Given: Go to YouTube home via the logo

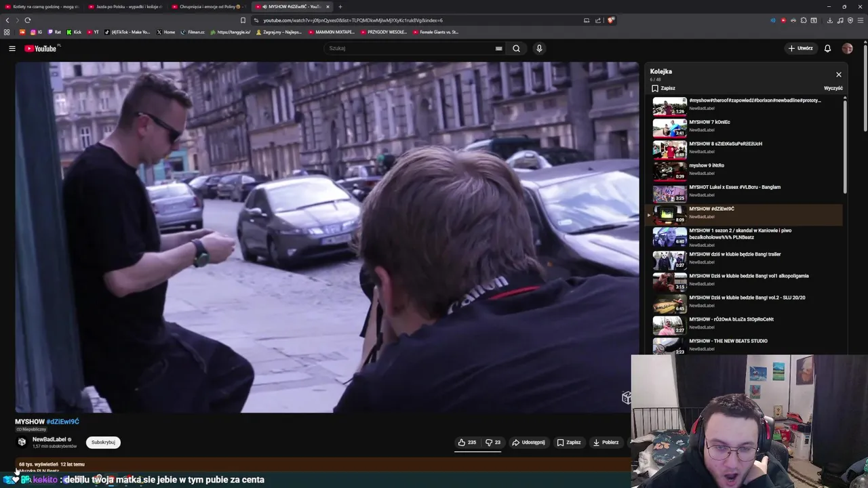Looking at the screenshot, I should click(x=41, y=48).
